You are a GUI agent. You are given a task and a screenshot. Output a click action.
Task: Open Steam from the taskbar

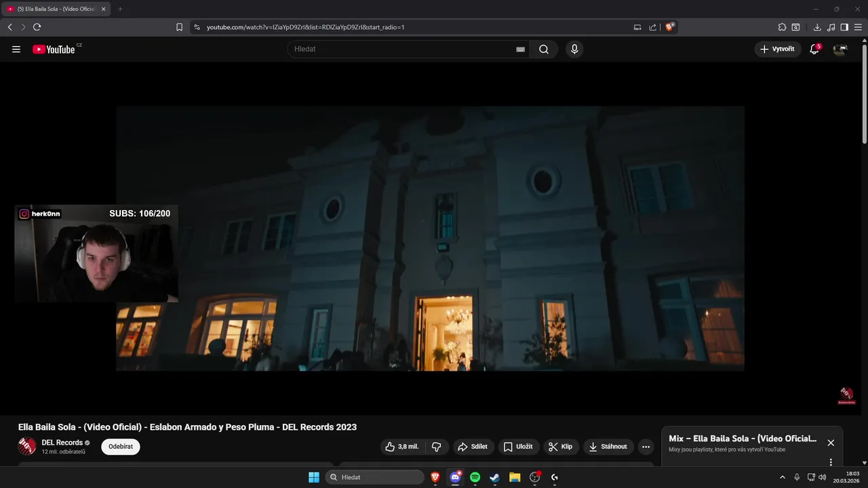point(495,477)
